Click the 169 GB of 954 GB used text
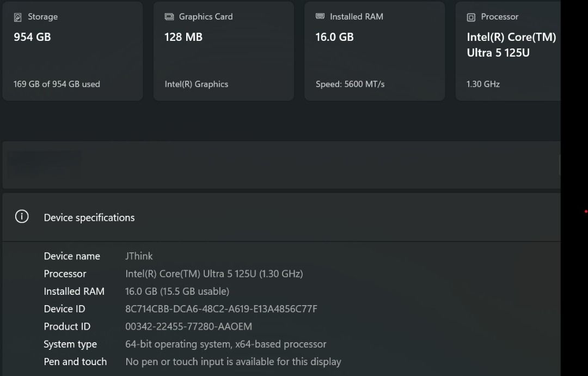This screenshot has height=376, width=588. coord(57,84)
